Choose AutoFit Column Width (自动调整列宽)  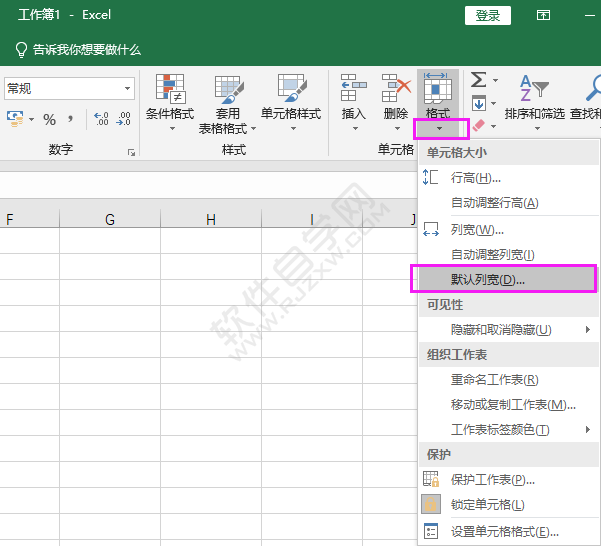coord(509,254)
